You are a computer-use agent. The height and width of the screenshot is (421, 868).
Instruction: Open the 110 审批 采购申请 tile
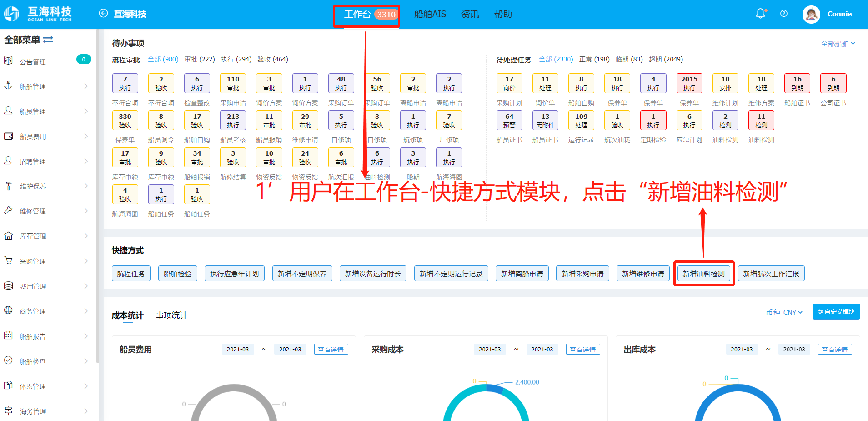[x=233, y=83]
